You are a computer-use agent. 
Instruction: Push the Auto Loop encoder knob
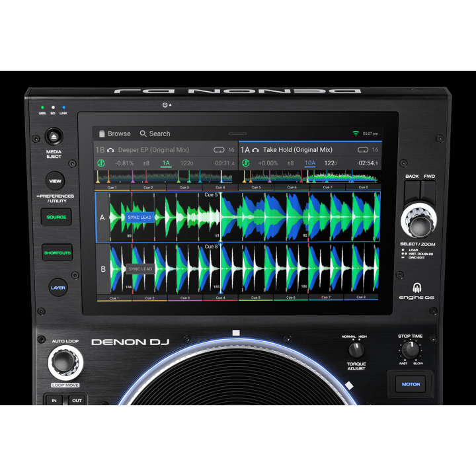[x=65, y=362]
